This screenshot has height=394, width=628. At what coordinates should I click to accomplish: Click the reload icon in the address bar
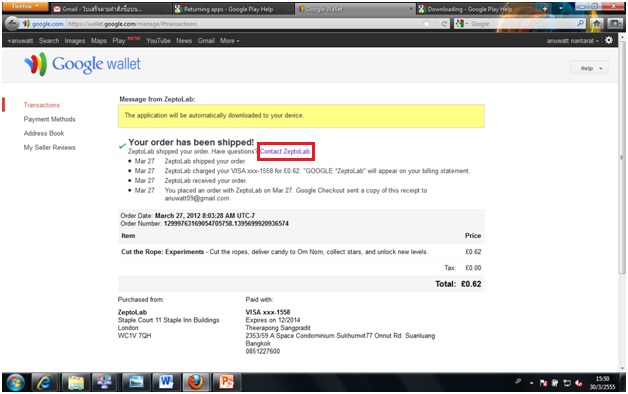pyautogui.click(x=444, y=24)
